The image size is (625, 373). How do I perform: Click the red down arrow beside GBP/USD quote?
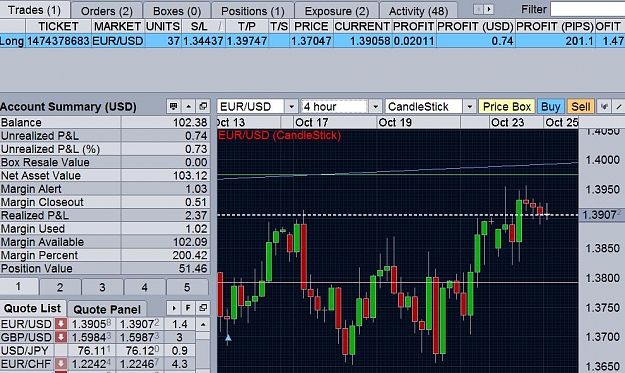point(61,337)
